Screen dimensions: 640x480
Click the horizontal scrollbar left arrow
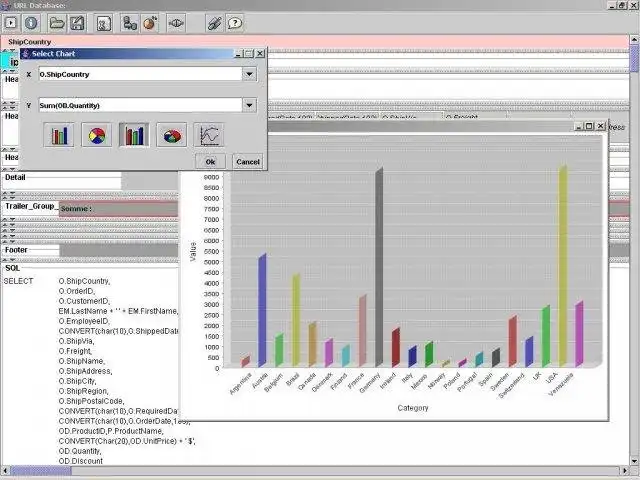click(x=5, y=471)
